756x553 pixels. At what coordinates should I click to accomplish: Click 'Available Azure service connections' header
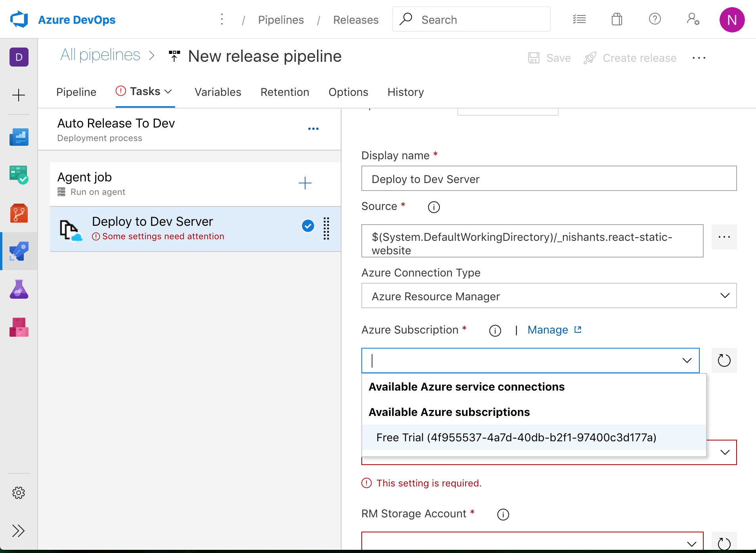coord(466,387)
